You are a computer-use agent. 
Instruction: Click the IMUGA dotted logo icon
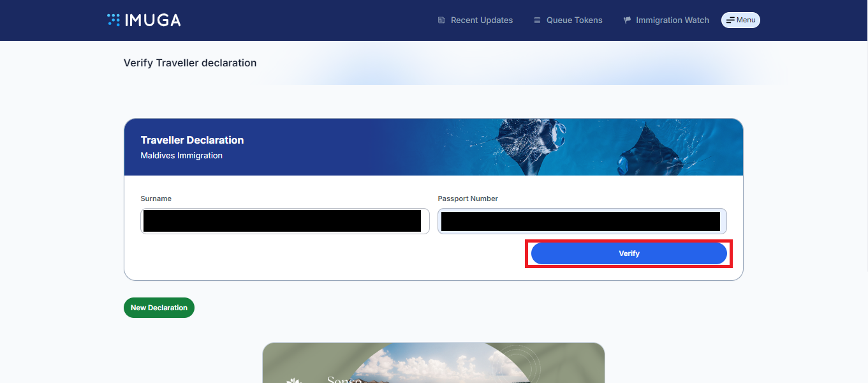point(114,20)
